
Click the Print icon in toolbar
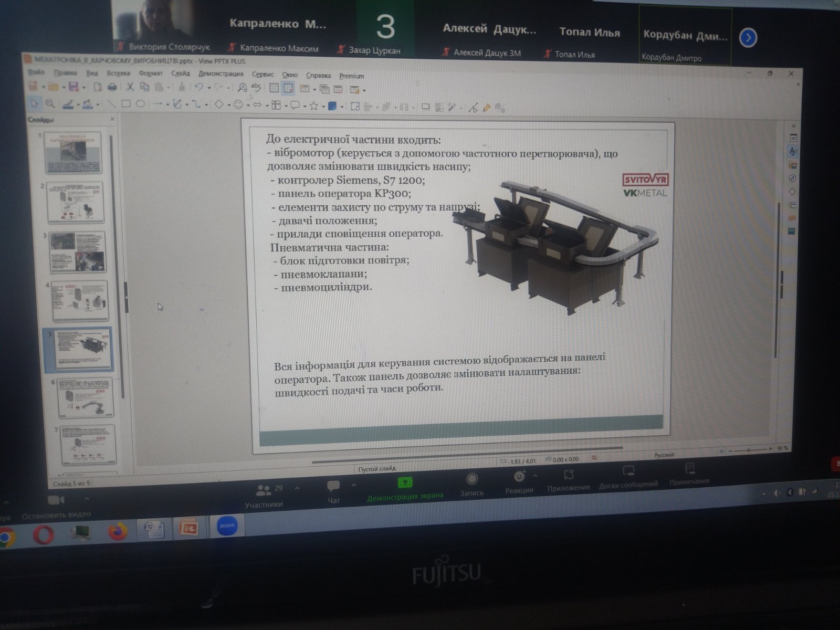point(112,87)
